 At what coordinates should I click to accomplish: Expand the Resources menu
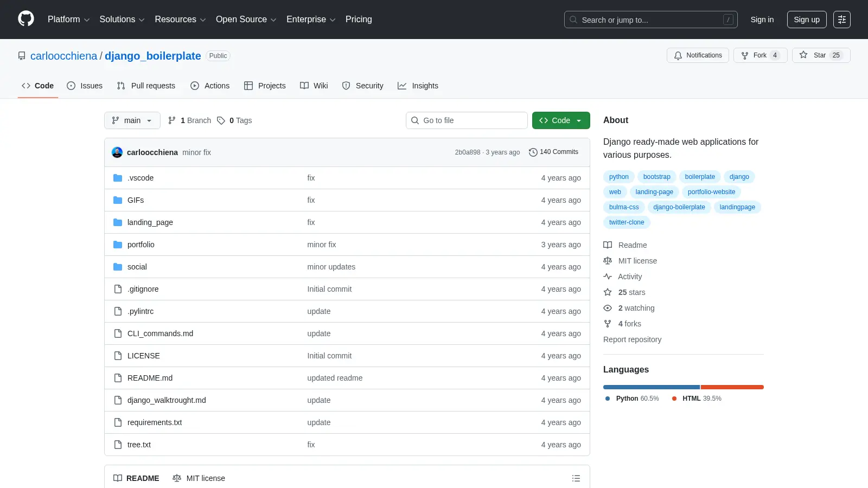180,20
